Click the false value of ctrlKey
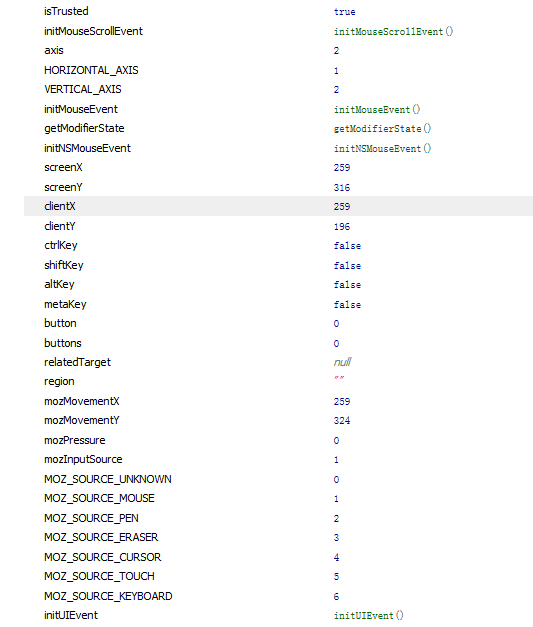Screen dimensions: 533x627 point(347,246)
